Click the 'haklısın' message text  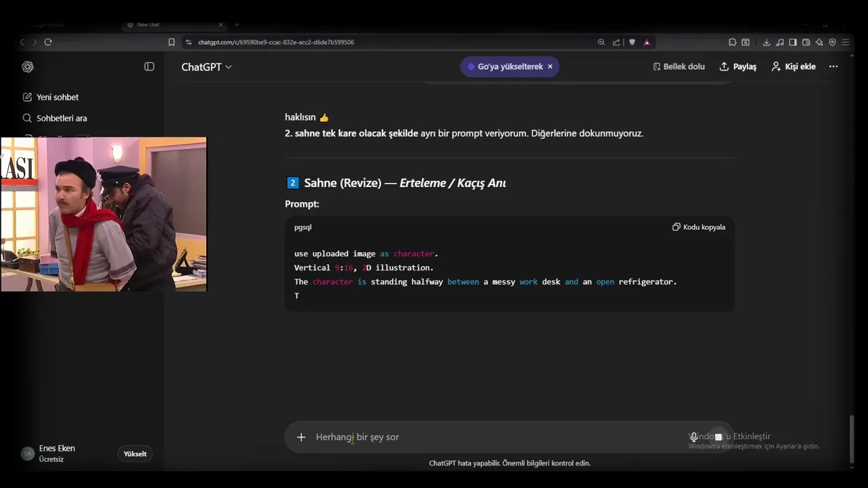(300, 117)
